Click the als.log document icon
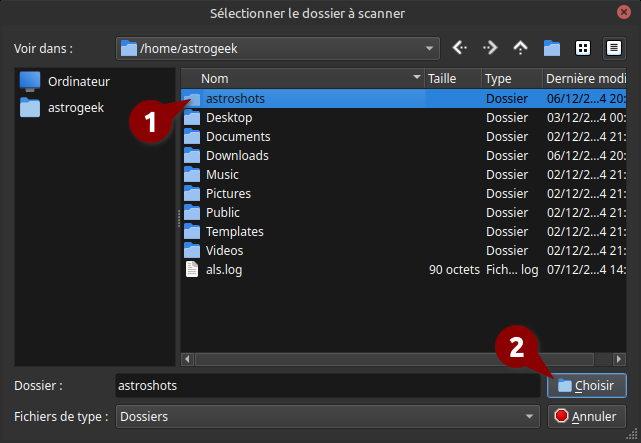Viewport: 641px width, 443px height. pyautogui.click(x=192, y=269)
